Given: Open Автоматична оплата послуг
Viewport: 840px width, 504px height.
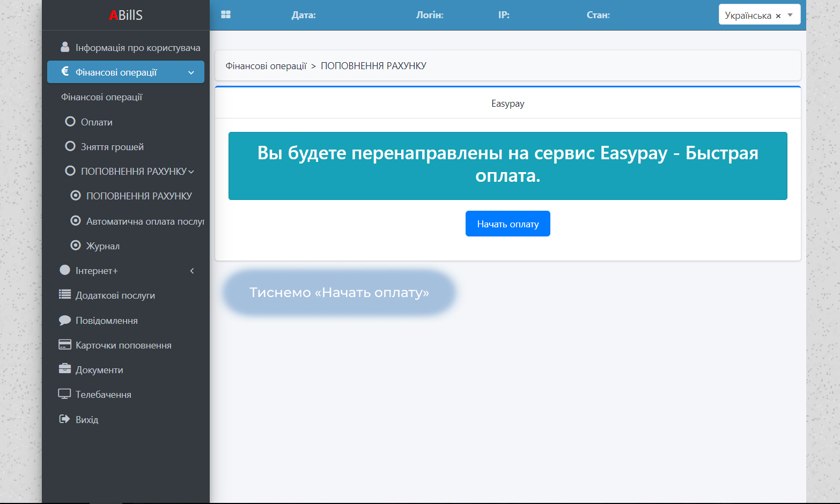Looking at the screenshot, I should tap(145, 221).
